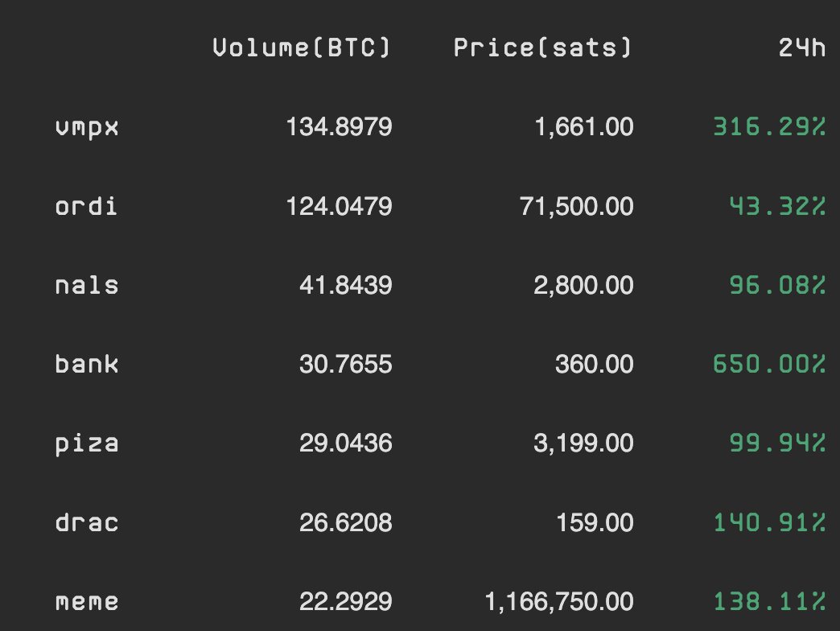Viewport: 840px width, 631px height.
Task: Click bank price 360.00
Action: pyautogui.click(x=594, y=365)
